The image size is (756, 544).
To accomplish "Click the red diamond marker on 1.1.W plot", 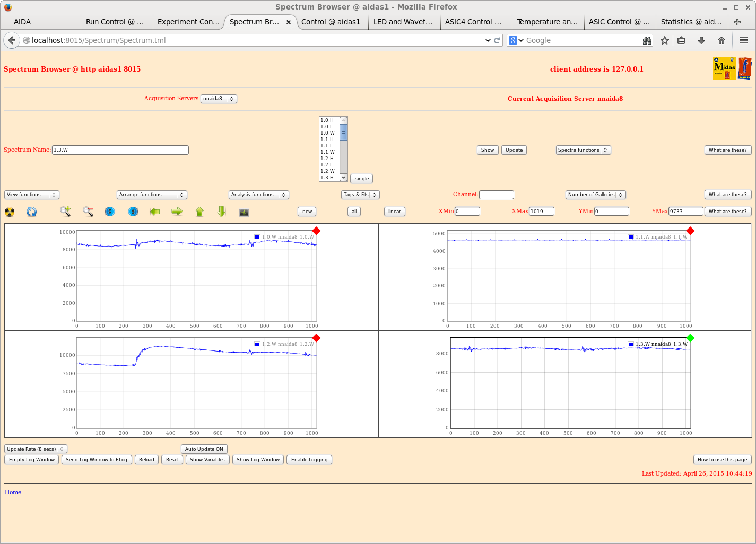I will click(690, 231).
